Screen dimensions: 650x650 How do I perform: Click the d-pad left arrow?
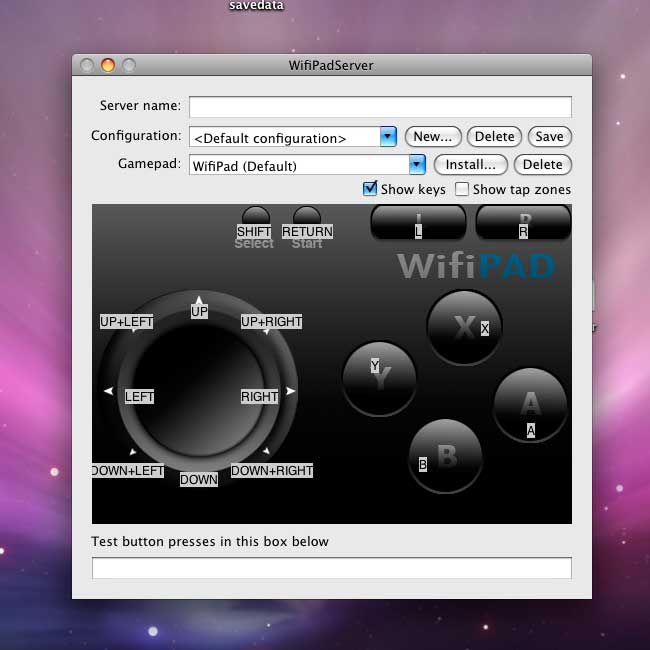[x=109, y=390]
